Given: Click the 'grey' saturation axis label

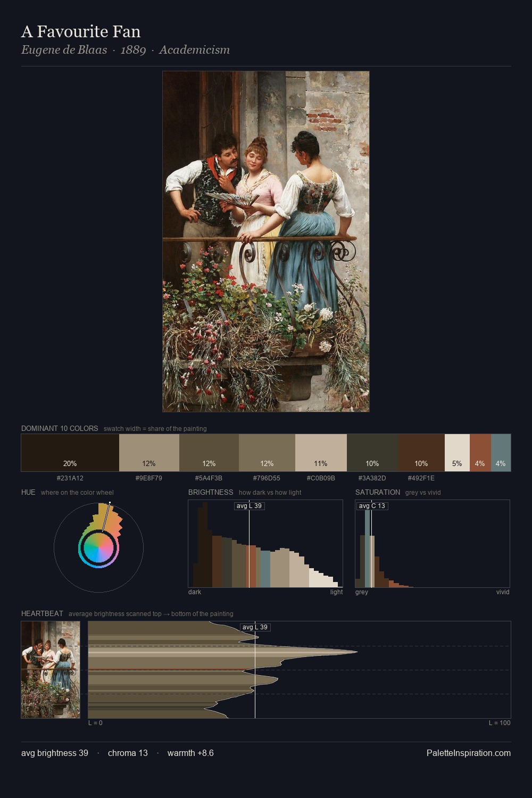Looking at the screenshot, I should (x=362, y=592).
